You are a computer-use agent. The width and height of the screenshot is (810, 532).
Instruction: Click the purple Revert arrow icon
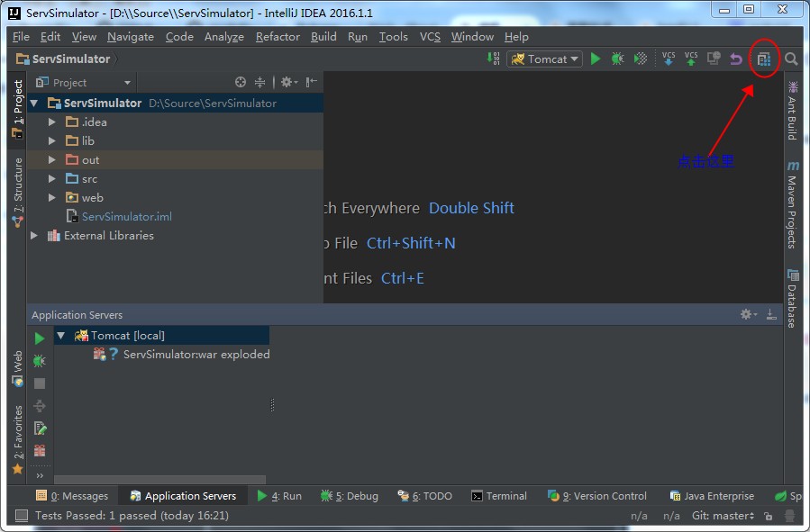click(x=735, y=59)
